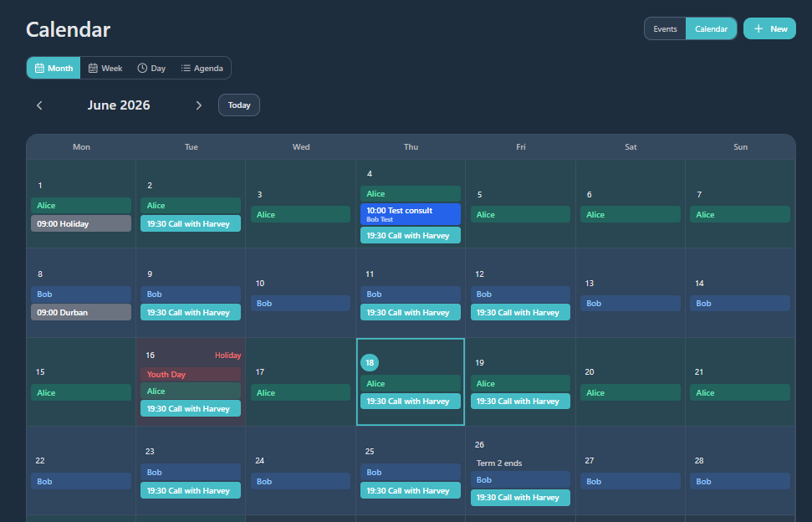Select the Bob bar on June 26
This screenshot has height=522, width=812.
520,479
